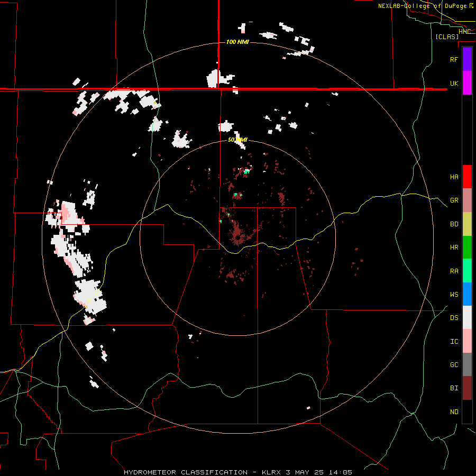Click the magenta UK legend color swatch
This screenshot has height=476, width=476.
[x=467, y=83]
